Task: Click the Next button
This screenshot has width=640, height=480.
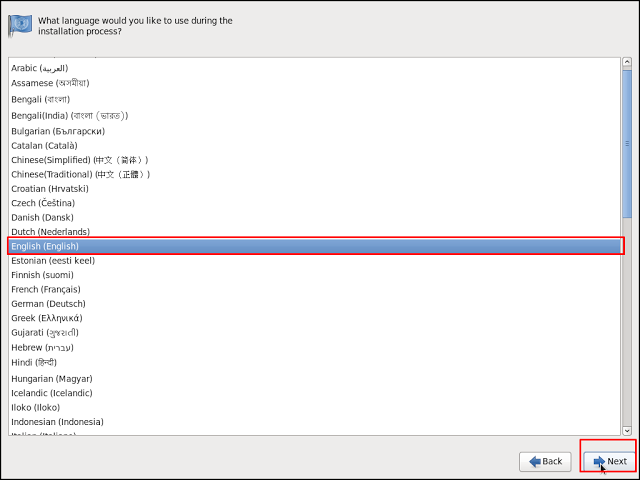Action: (609, 461)
